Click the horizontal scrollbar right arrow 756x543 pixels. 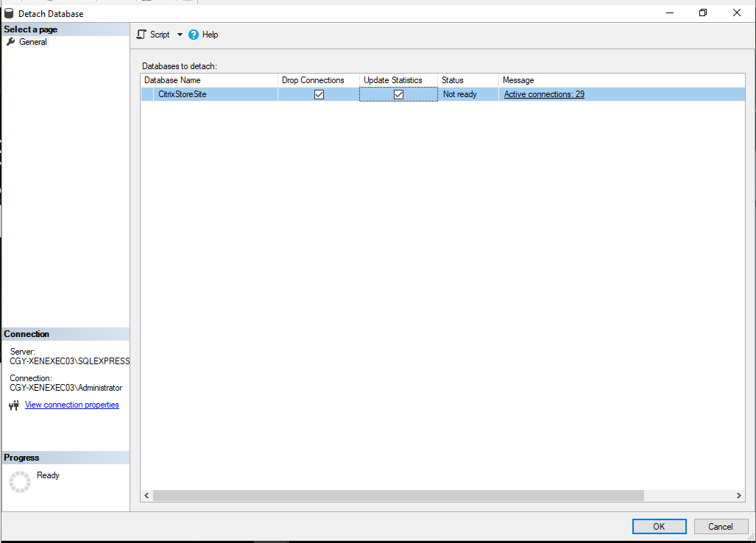[x=738, y=496]
